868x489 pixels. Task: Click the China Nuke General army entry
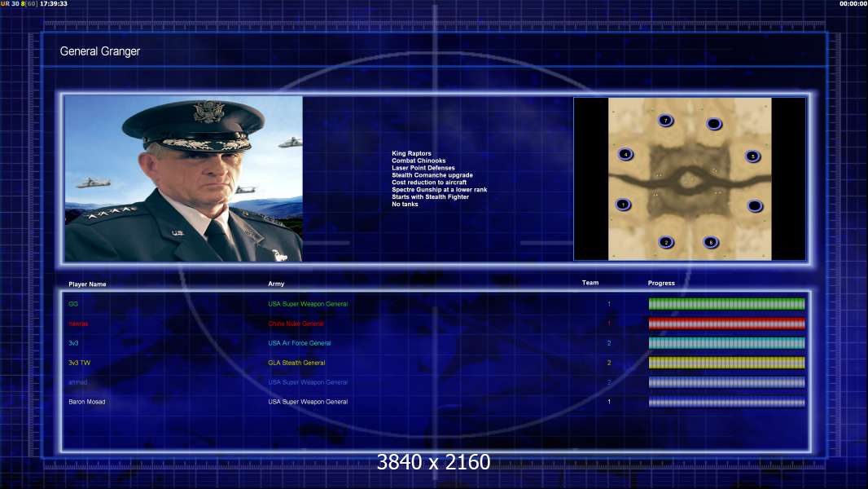click(296, 324)
